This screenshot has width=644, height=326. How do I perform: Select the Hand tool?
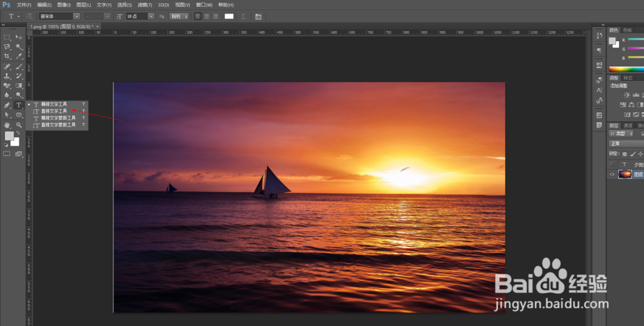pyautogui.click(x=7, y=124)
